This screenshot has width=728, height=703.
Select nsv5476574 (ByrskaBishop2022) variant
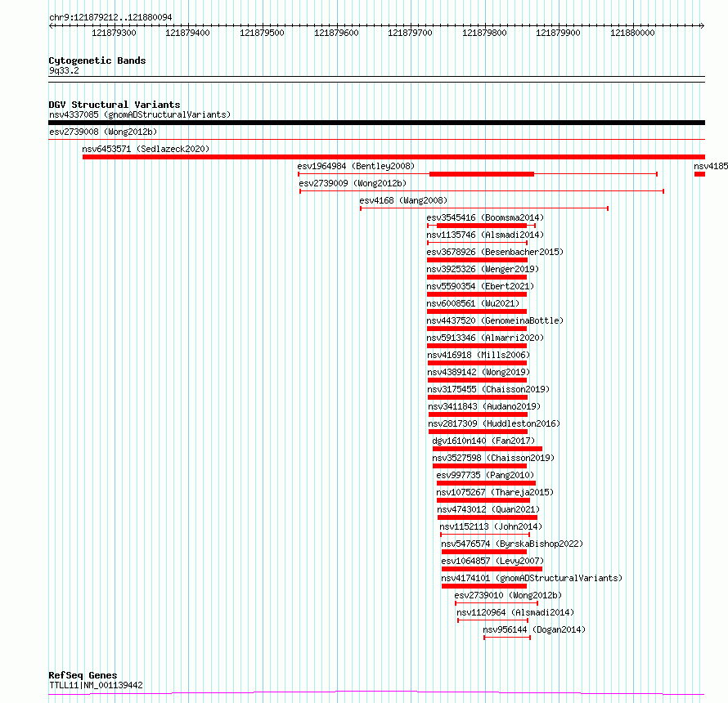pyautogui.click(x=512, y=544)
